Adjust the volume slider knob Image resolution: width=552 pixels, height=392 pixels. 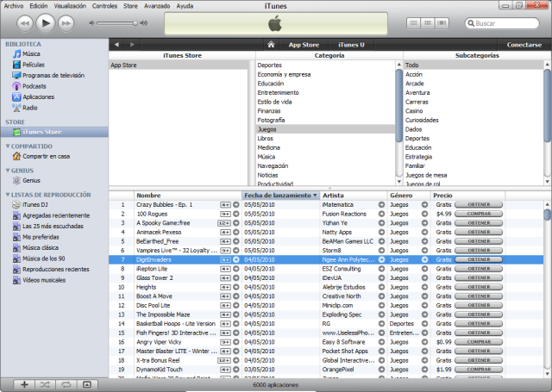[135, 23]
